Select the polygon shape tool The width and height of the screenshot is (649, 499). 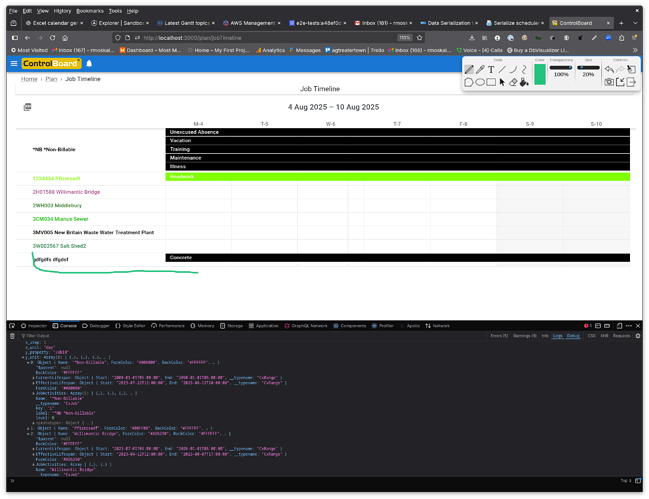[x=469, y=82]
